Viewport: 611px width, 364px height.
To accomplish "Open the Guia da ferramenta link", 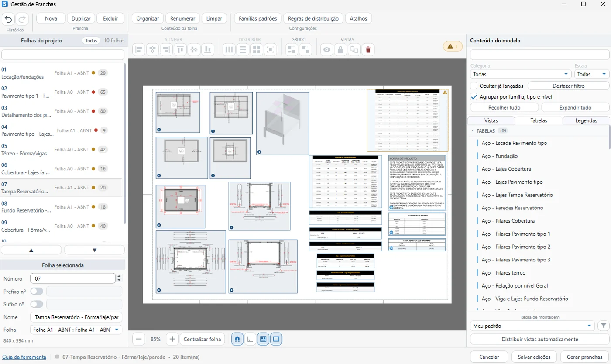I will pyautogui.click(x=24, y=357).
